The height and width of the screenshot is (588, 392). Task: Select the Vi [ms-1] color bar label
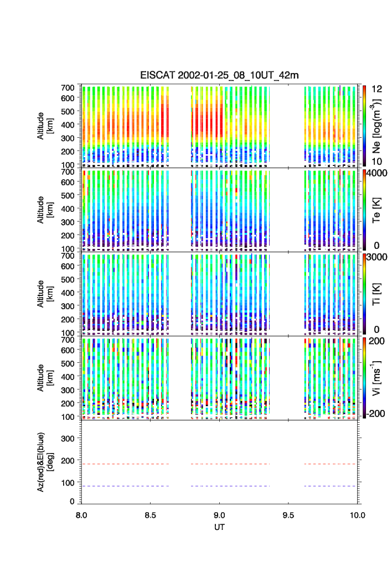pos(377,378)
